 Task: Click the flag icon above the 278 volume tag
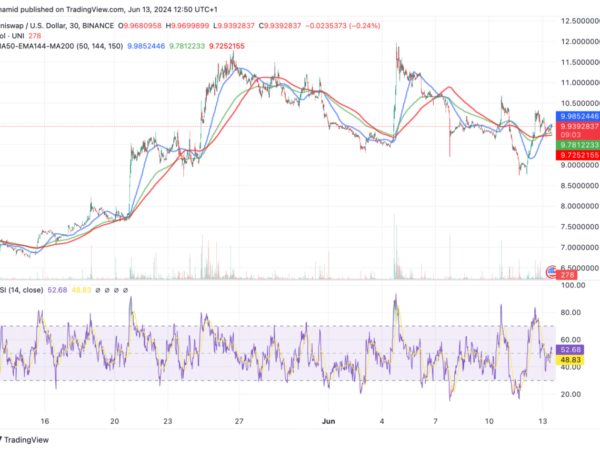coord(551,271)
